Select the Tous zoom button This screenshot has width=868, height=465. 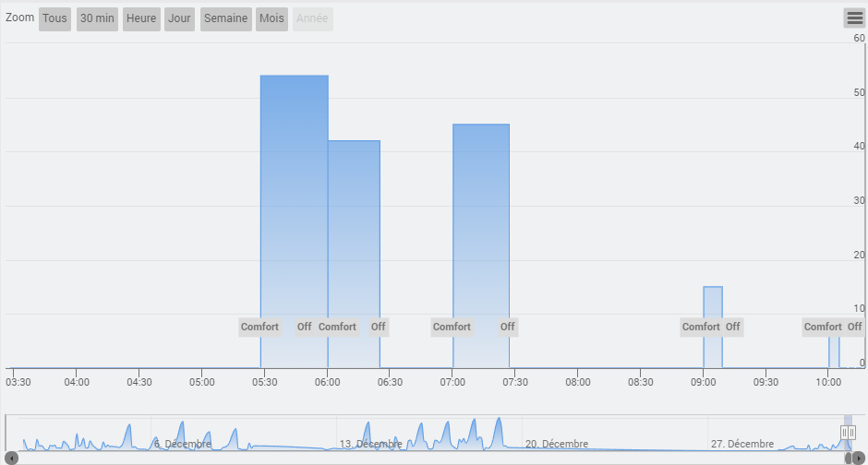[54, 18]
